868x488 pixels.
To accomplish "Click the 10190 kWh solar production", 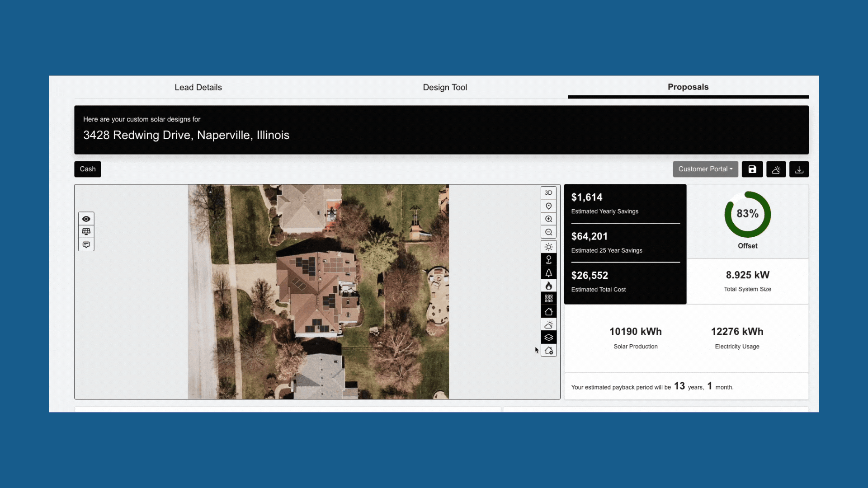I will (x=636, y=332).
